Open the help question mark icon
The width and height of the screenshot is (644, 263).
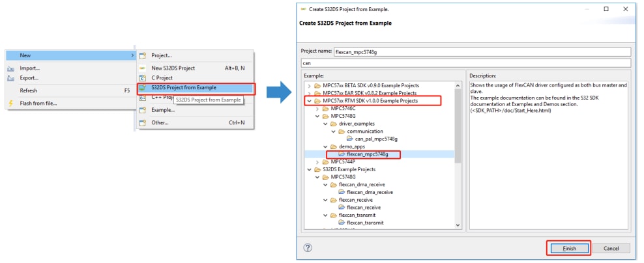[308, 248]
